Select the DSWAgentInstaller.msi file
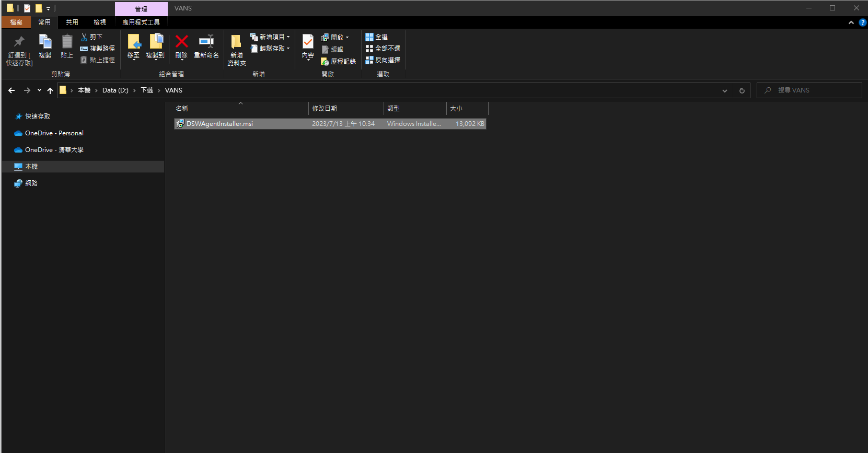This screenshot has width=868, height=453. click(219, 124)
